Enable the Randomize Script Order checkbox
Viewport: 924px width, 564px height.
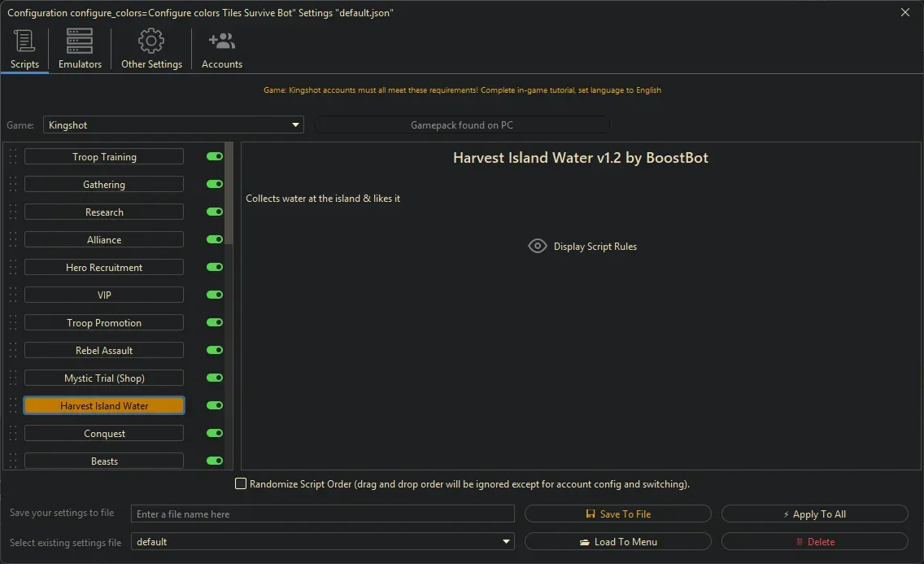[x=241, y=483]
